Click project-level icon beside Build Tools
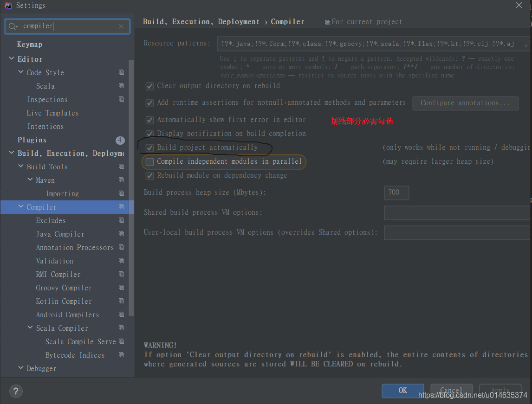 (121, 167)
